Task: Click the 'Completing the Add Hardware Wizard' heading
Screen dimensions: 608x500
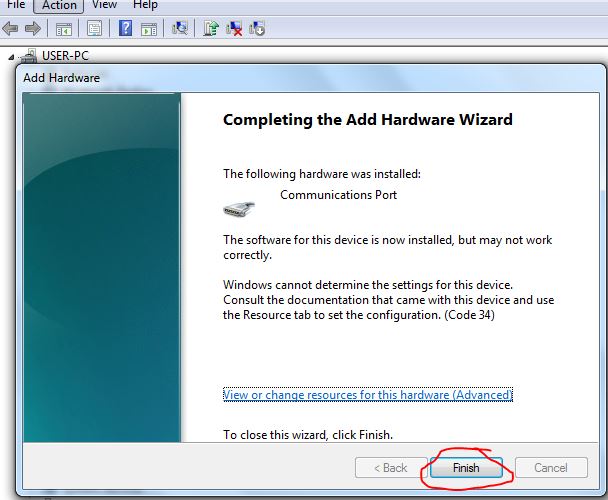Action: point(368,119)
